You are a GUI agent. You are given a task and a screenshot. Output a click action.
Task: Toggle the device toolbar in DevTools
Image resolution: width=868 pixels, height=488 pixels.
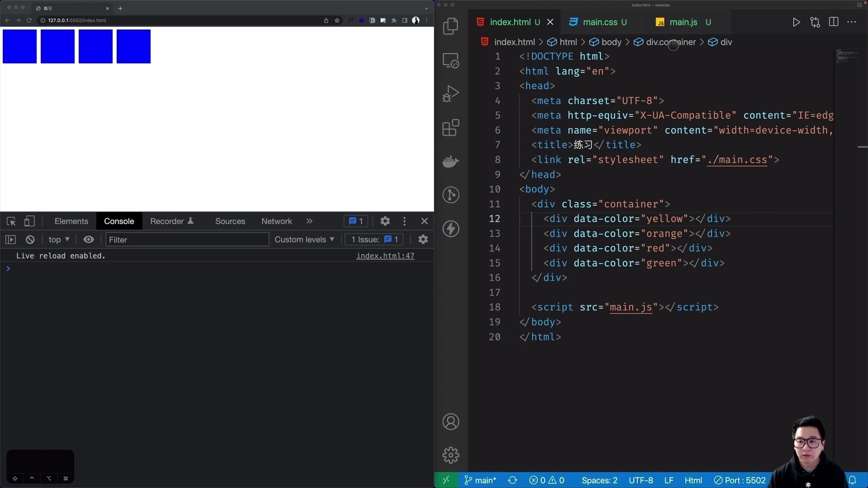coord(29,221)
